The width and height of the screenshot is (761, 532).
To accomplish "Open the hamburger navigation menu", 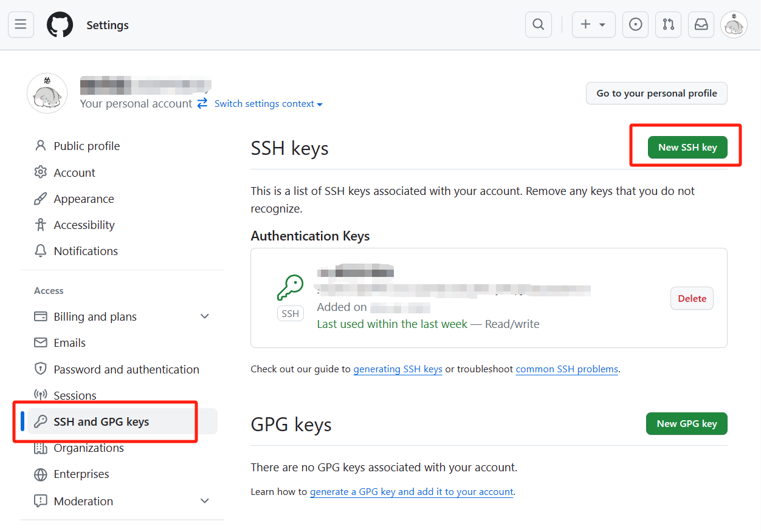I will pyautogui.click(x=21, y=25).
